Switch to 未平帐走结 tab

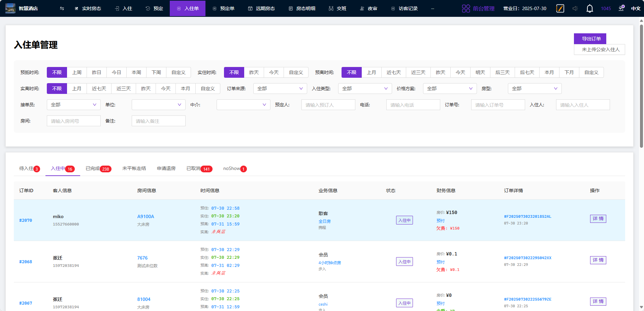pos(134,168)
